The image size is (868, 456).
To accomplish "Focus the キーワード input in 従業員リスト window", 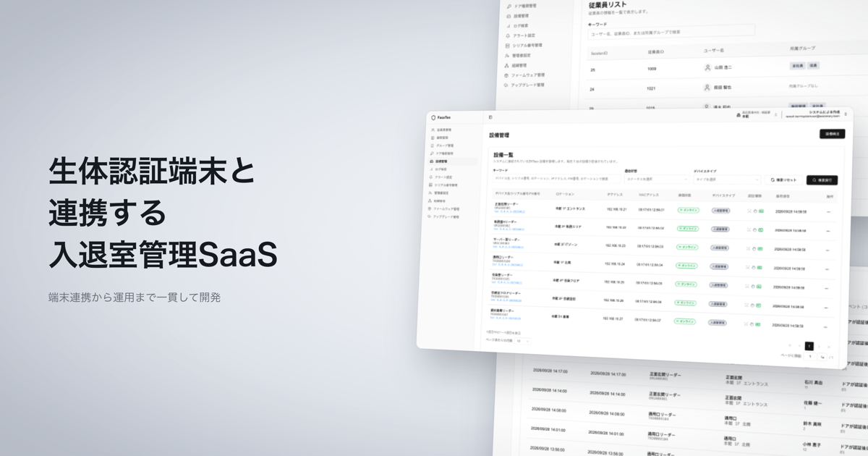I will (672, 30).
